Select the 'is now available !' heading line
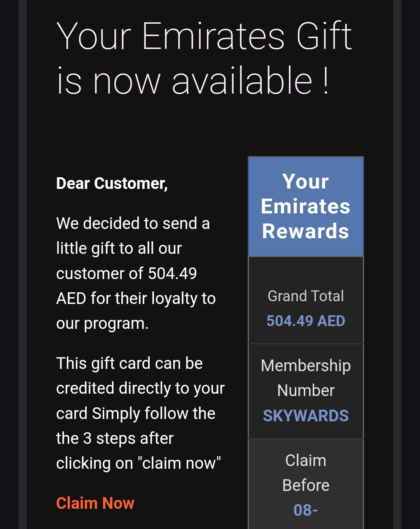This screenshot has width=420, height=529. click(x=193, y=81)
